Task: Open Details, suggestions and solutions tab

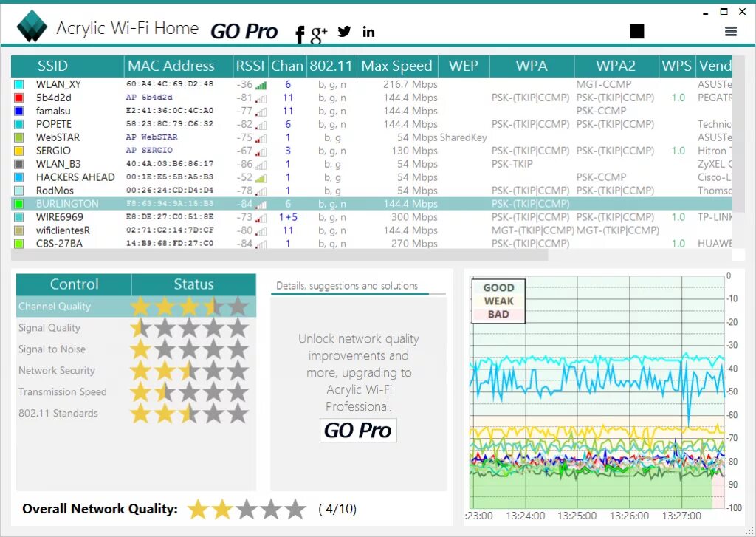Action: (x=347, y=286)
